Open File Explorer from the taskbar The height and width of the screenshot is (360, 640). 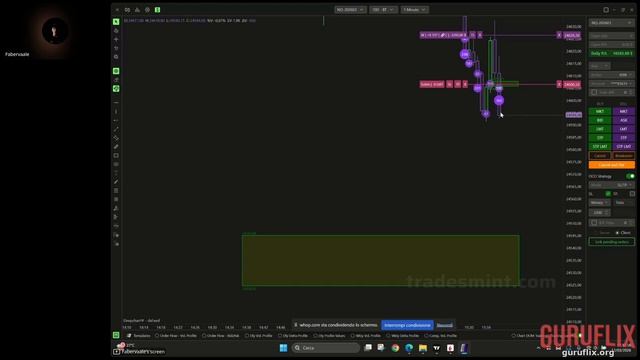[x=423, y=348]
